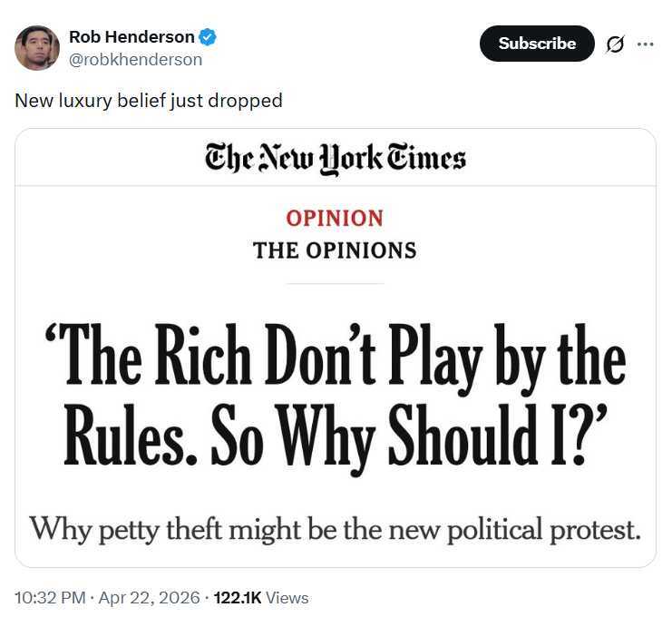The height and width of the screenshot is (627, 672).
Task: Click the red OPINION section label
Action: [335, 218]
